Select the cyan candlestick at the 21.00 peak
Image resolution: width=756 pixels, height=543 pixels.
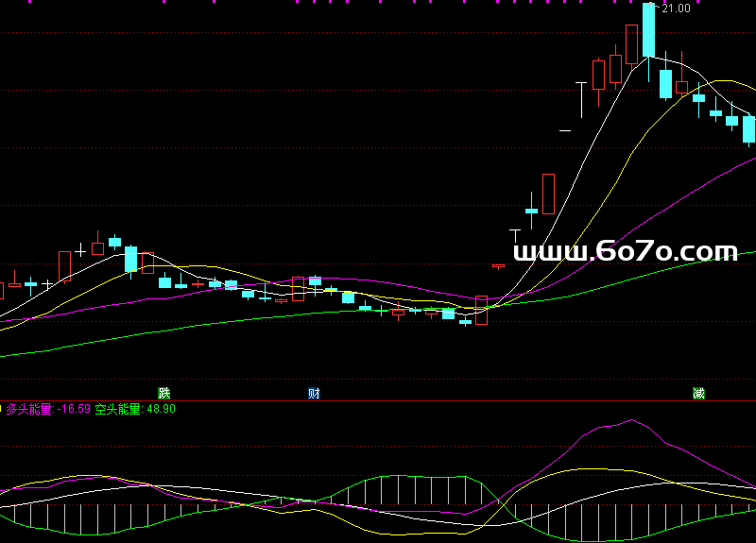[649, 30]
